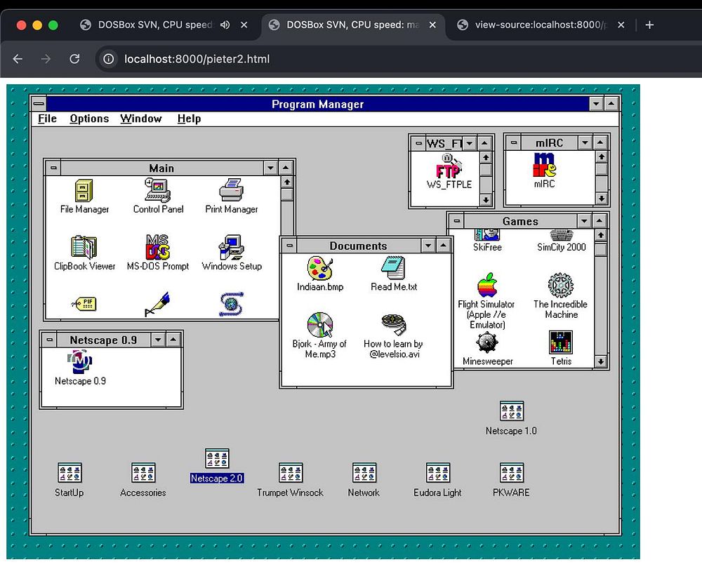Click the Games scrollbar thumb

[601, 249]
